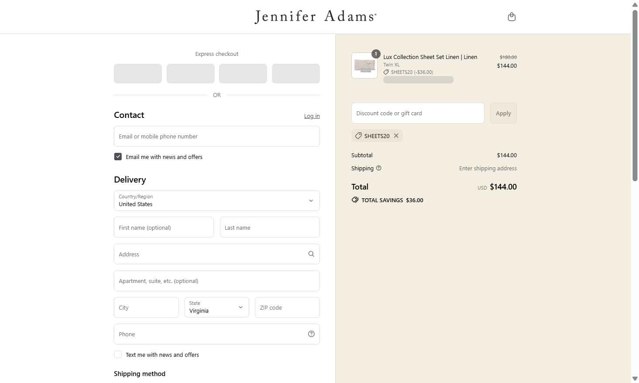
Task: Focus the Phone field
Action: point(216,334)
